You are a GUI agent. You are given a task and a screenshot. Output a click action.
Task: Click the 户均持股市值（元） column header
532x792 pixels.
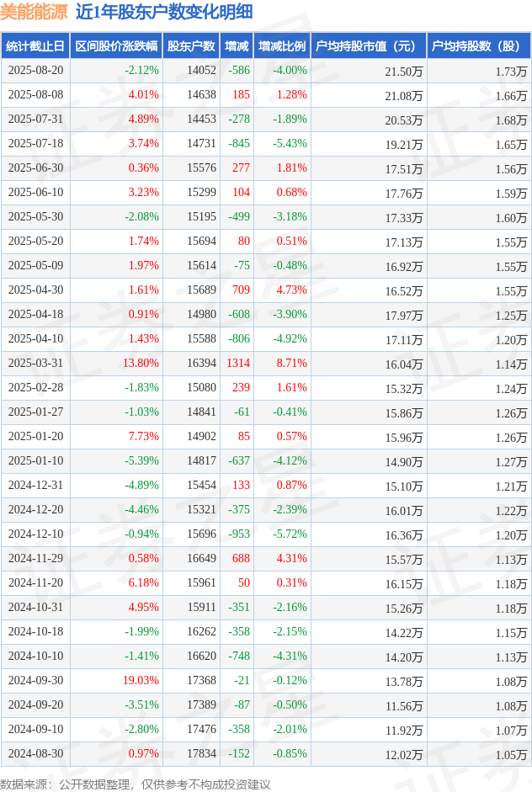click(x=368, y=46)
